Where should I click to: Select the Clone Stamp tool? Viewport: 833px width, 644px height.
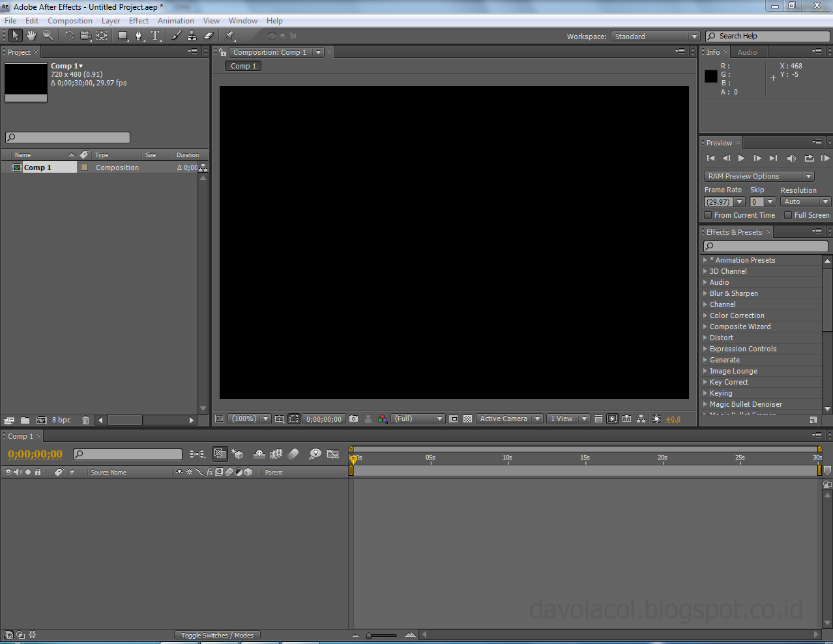pyautogui.click(x=192, y=36)
